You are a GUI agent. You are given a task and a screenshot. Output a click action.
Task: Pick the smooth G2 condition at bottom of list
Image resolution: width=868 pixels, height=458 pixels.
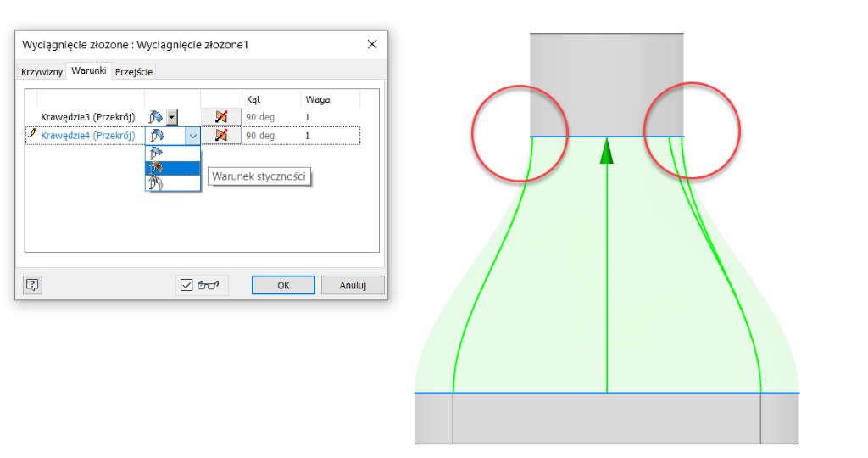[157, 182]
